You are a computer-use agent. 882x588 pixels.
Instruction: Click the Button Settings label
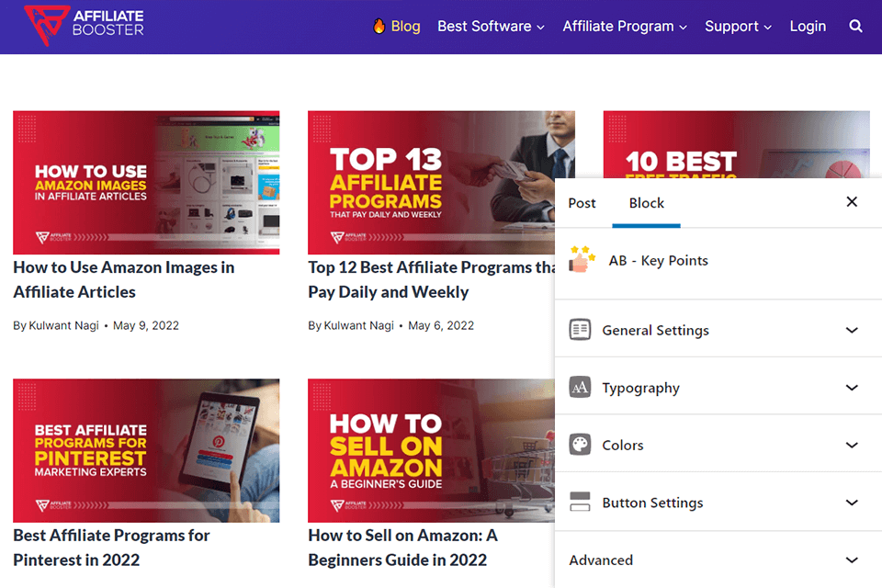pyautogui.click(x=652, y=503)
